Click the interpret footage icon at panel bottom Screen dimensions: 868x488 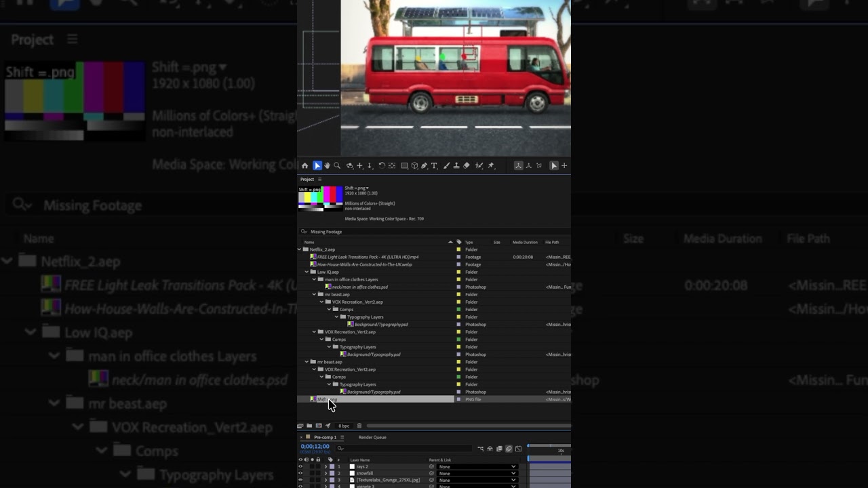(300, 426)
